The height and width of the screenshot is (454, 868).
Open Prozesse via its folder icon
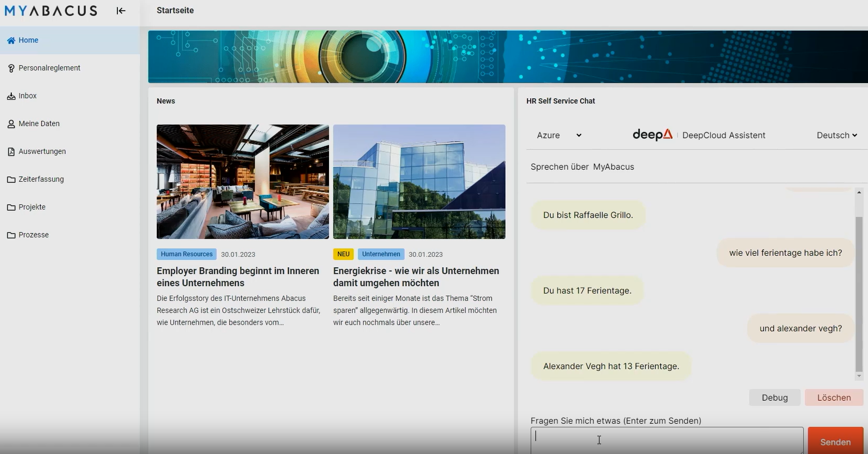click(x=11, y=235)
